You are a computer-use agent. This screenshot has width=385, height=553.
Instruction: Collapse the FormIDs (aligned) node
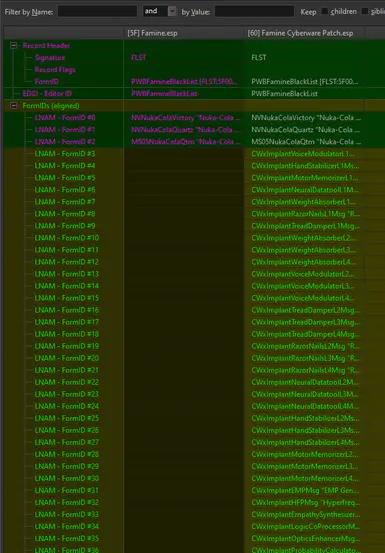(13, 105)
